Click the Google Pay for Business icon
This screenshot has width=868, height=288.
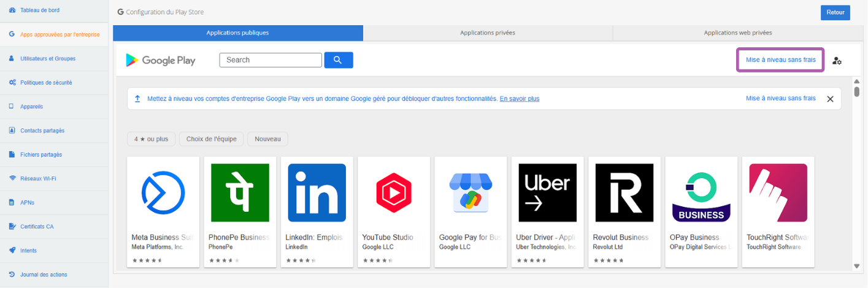[470, 192]
